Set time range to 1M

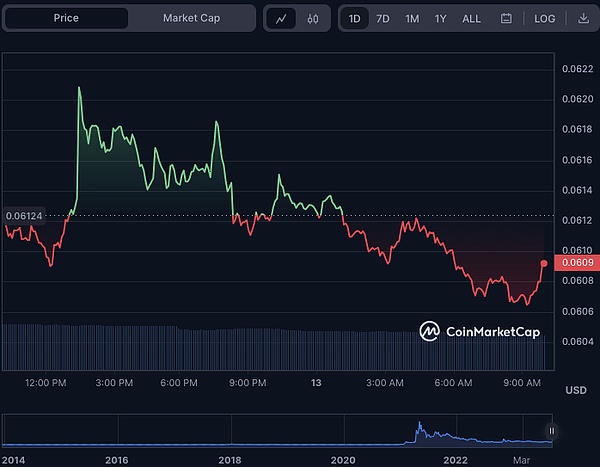[x=412, y=18]
